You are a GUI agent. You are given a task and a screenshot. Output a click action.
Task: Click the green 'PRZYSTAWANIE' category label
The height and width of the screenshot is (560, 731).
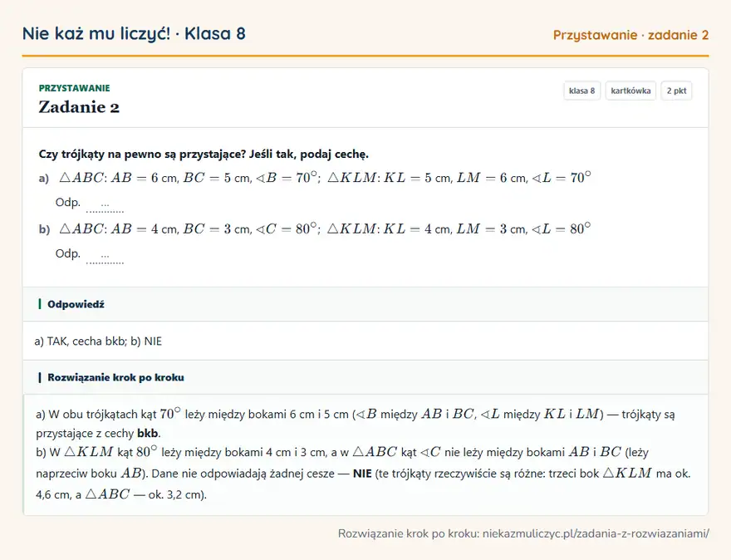(x=75, y=88)
